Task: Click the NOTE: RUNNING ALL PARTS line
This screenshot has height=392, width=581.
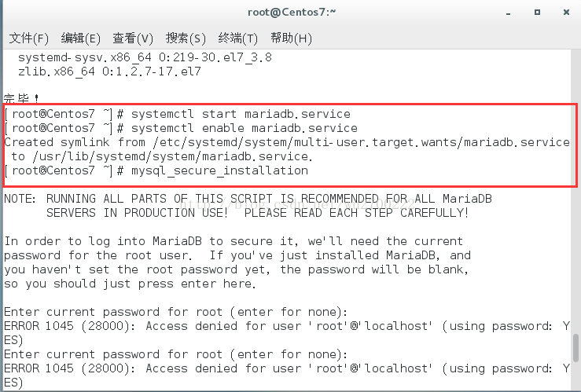Action: (248, 199)
